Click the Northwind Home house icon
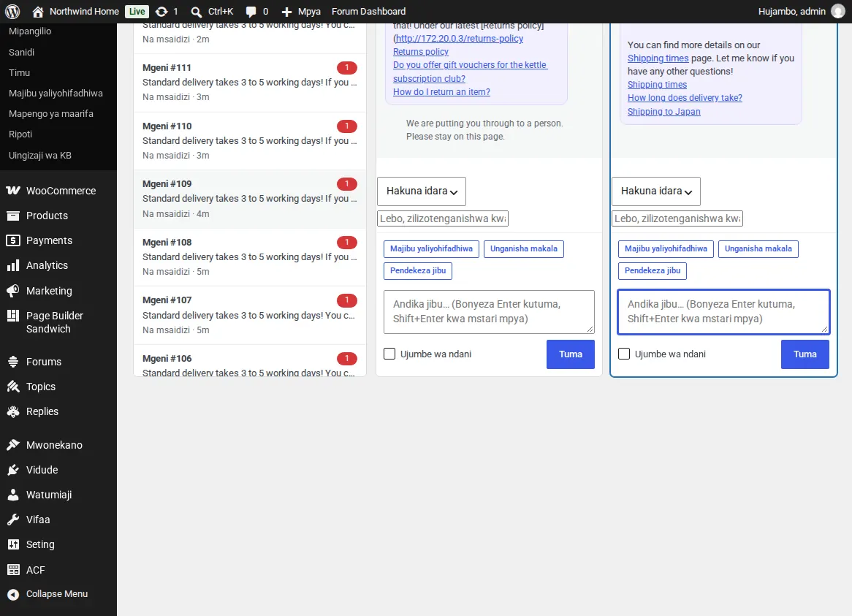852x616 pixels. 37,12
